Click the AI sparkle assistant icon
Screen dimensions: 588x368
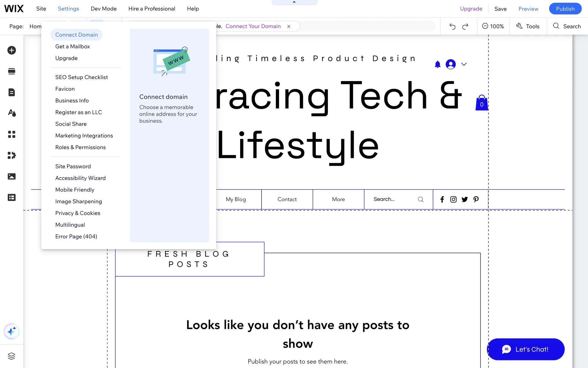coord(12,331)
